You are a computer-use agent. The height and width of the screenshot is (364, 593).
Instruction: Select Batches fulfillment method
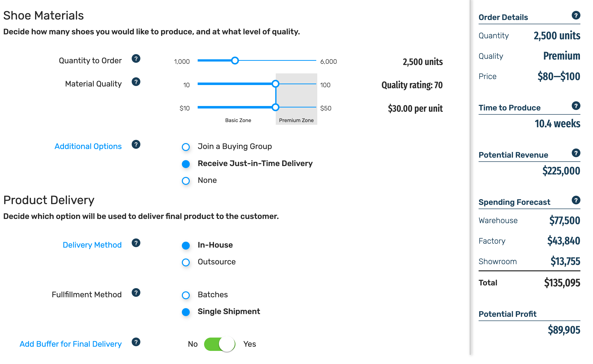[186, 295]
